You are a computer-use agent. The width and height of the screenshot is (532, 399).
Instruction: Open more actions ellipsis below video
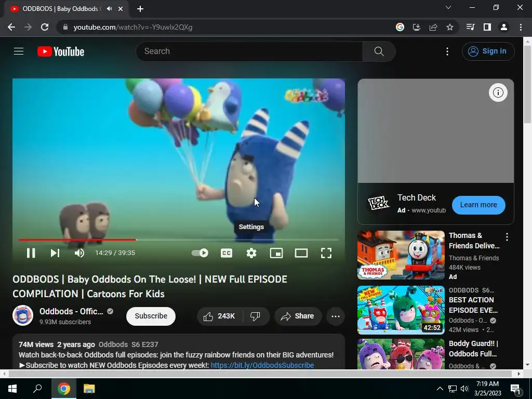point(336,316)
